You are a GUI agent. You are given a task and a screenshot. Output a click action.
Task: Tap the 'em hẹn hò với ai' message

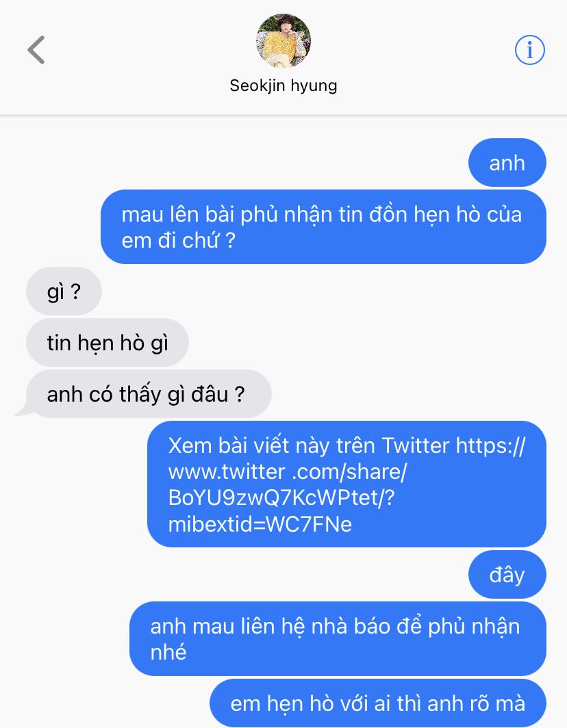pos(378,703)
